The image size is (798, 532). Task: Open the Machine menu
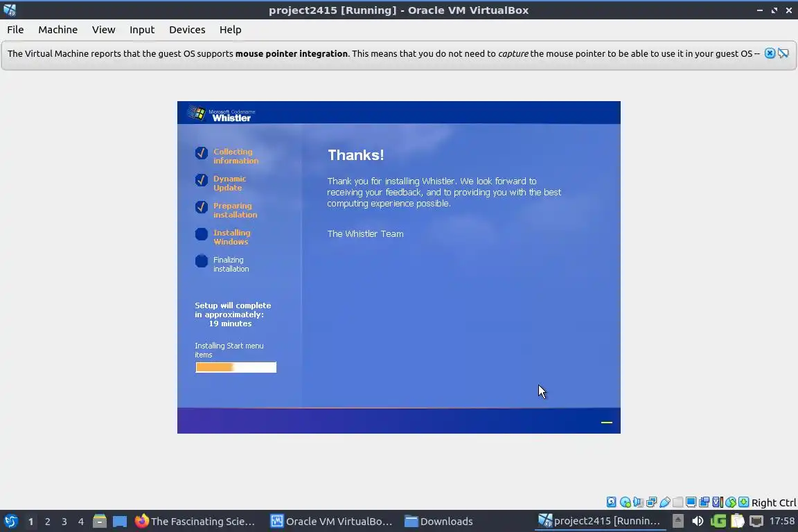click(x=58, y=30)
